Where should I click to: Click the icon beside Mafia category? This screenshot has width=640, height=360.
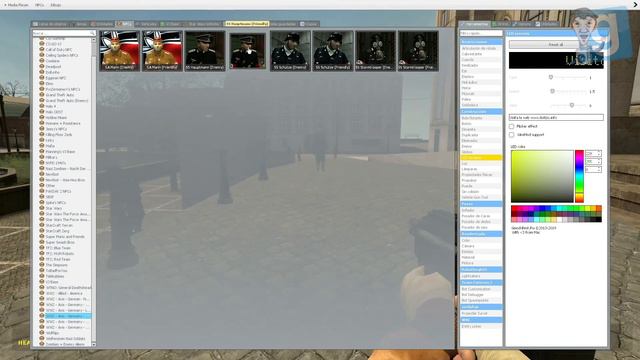tap(42, 146)
